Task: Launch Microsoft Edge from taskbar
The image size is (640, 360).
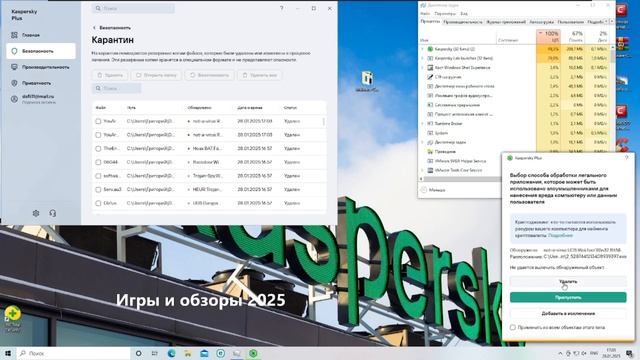Action: pyautogui.click(x=171, y=353)
